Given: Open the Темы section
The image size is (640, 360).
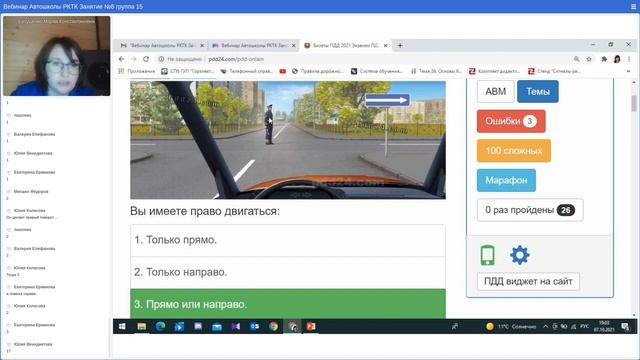Looking at the screenshot, I should click(x=538, y=91).
